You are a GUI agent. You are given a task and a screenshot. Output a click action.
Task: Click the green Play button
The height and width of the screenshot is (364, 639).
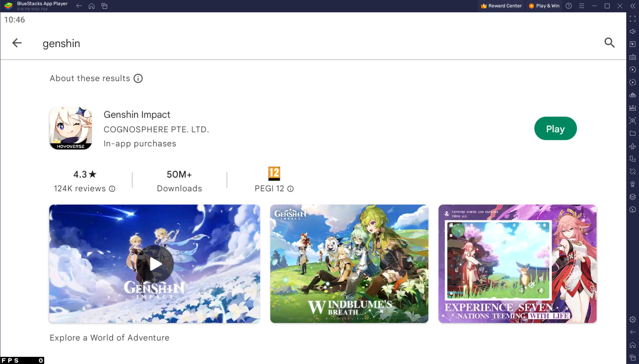(555, 128)
